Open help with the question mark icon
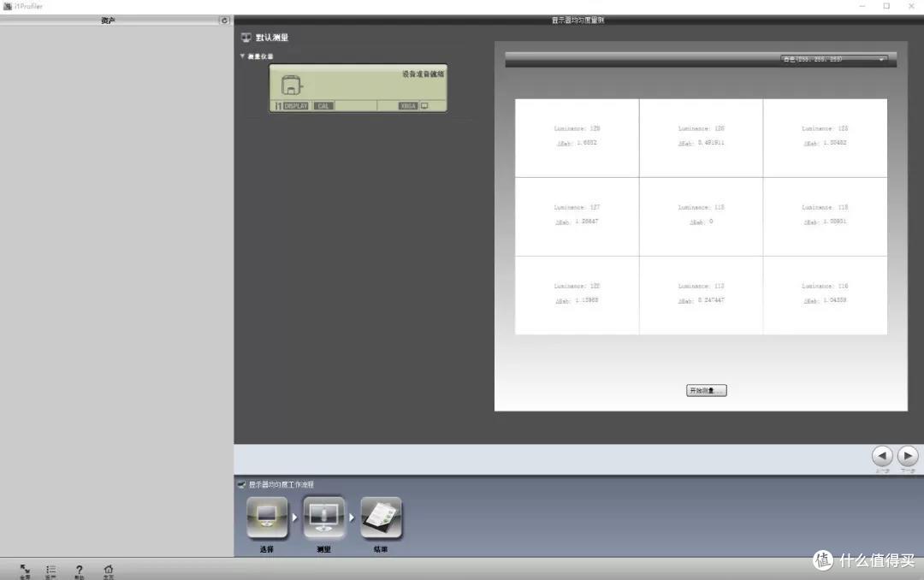Viewport: 924px width, 580px height. pyautogui.click(x=79, y=571)
